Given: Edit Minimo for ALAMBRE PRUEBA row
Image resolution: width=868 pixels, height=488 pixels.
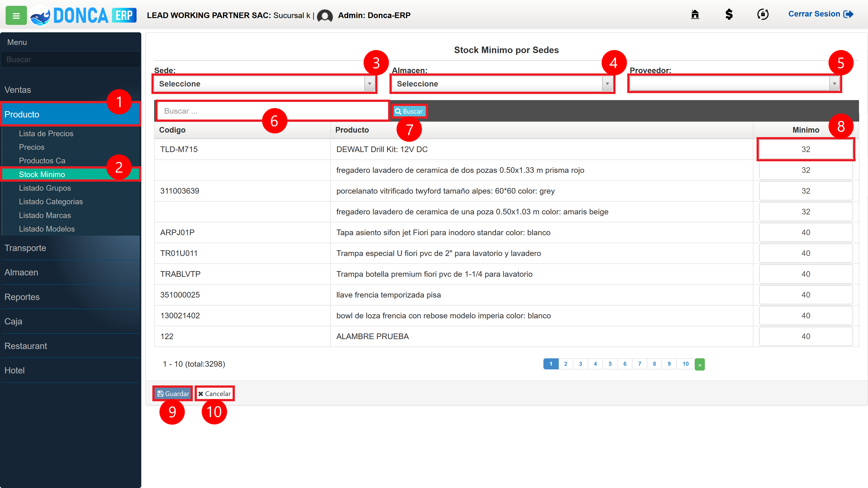Looking at the screenshot, I should coord(806,336).
